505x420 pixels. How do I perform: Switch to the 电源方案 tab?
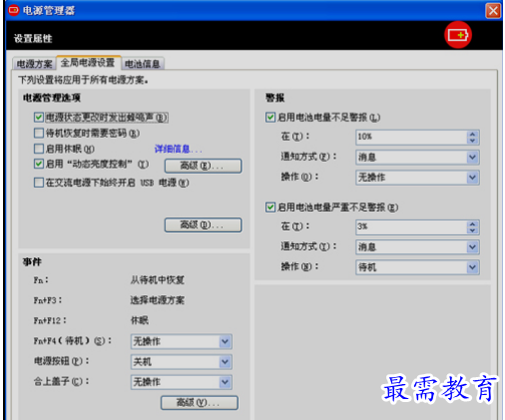(x=35, y=64)
